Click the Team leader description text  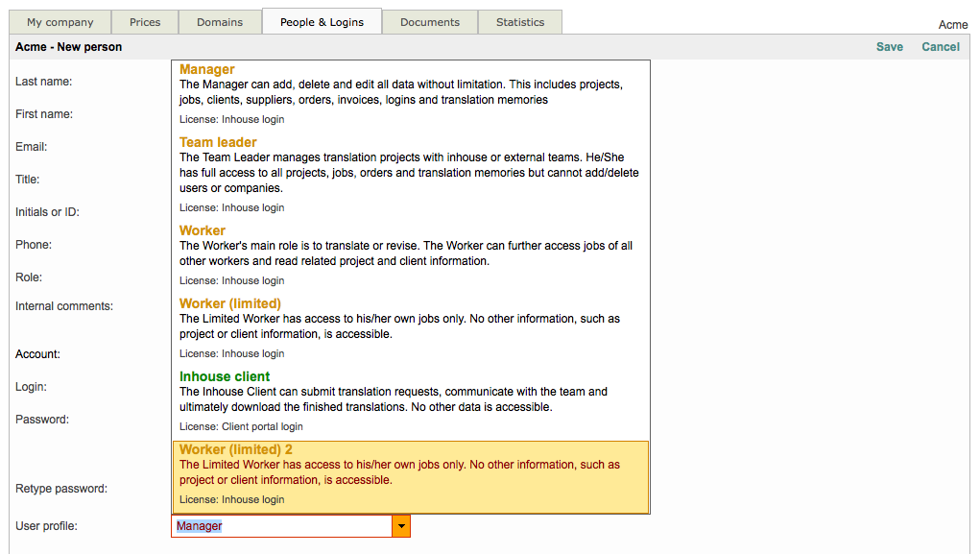tap(409, 173)
